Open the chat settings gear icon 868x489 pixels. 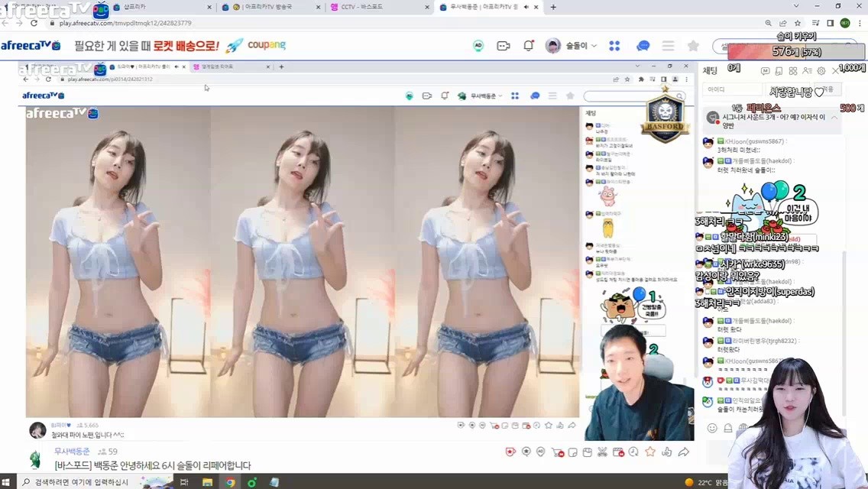click(821, 71)
